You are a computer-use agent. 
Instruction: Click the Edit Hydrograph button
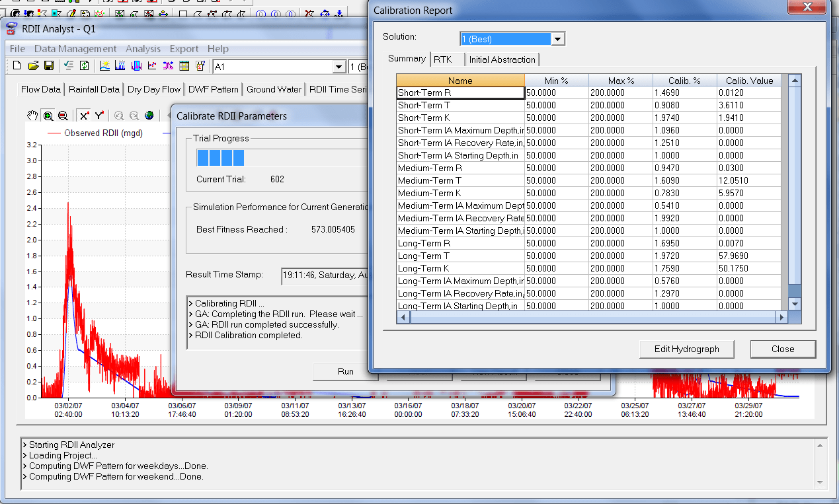(686, 349)
